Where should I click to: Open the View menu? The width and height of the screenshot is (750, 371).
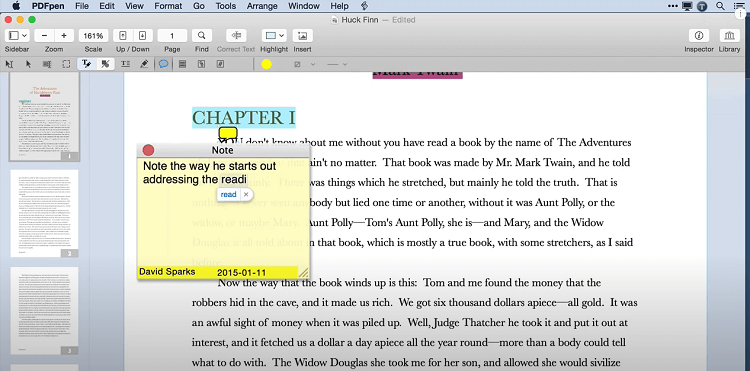point(133,6)
